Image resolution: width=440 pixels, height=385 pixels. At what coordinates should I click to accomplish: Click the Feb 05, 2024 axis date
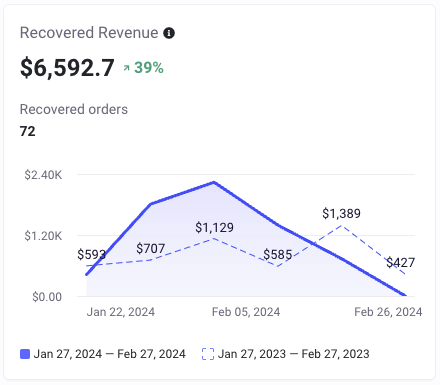[246, 312]
